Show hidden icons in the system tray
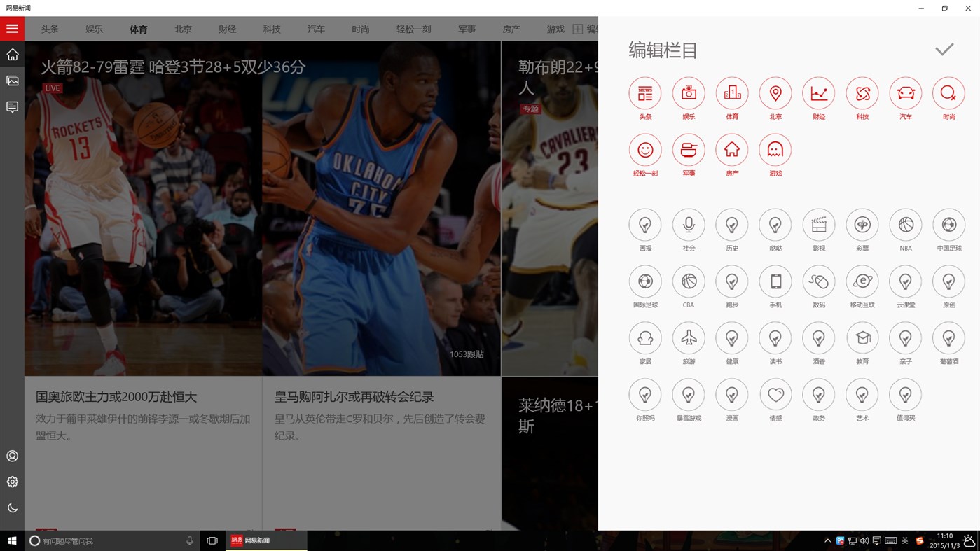The width and height of the screenshot is (980, 551). (827, 540)
